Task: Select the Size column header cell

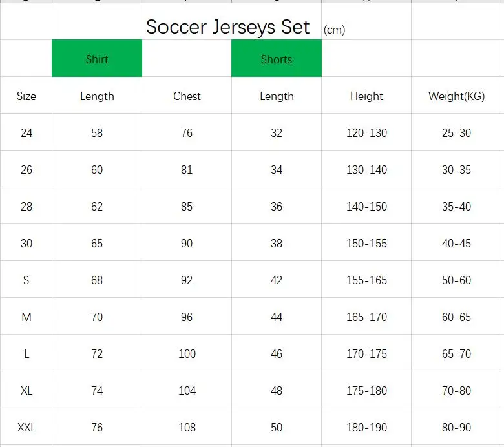Action: pos(26,96)
